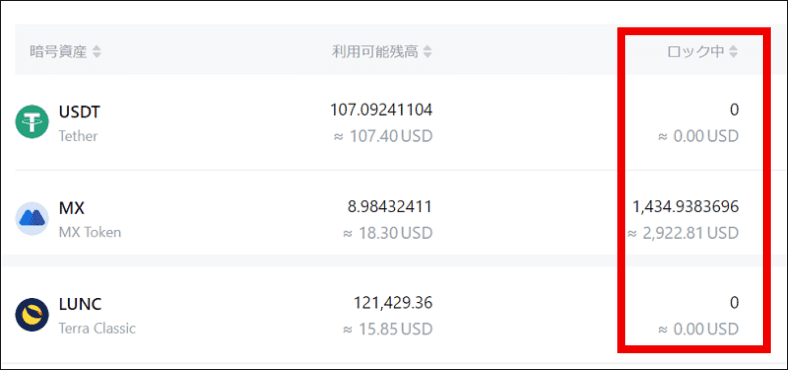
Task: Click the USDT Tether coin icon
Action: pos(32,122)
